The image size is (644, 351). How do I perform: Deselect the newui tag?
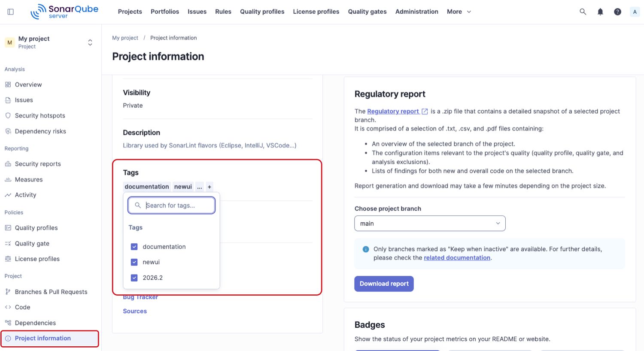[x=134, y=262]
